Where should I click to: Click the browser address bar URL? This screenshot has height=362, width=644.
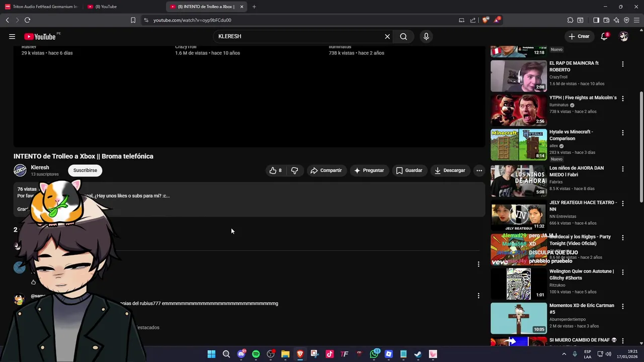click(x=192, y=20)
